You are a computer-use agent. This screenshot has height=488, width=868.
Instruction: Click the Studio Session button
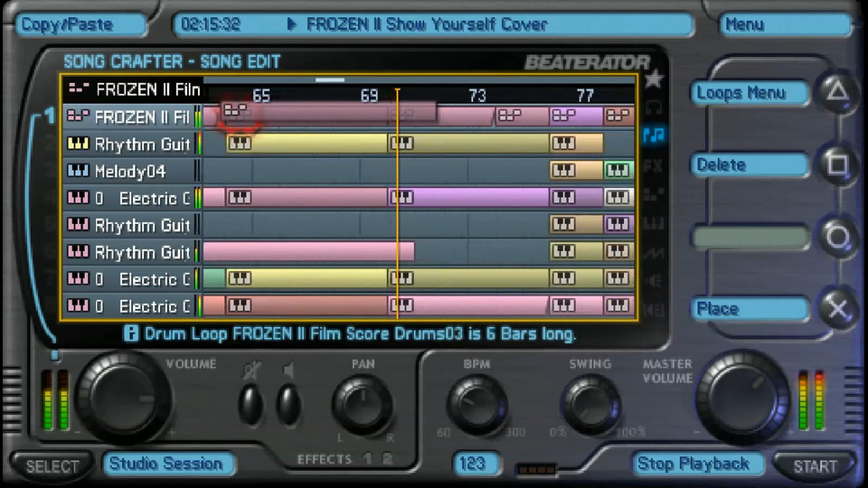(168, 464)
